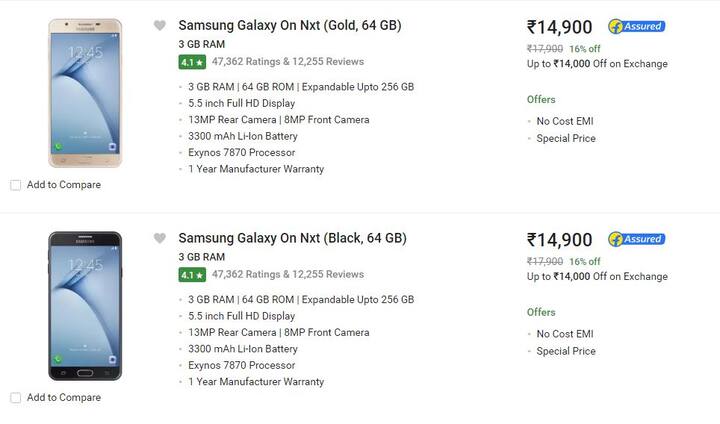Open Samsung Galaxy On Nxt (Black, 64 GB) title

tap(292, 238)
